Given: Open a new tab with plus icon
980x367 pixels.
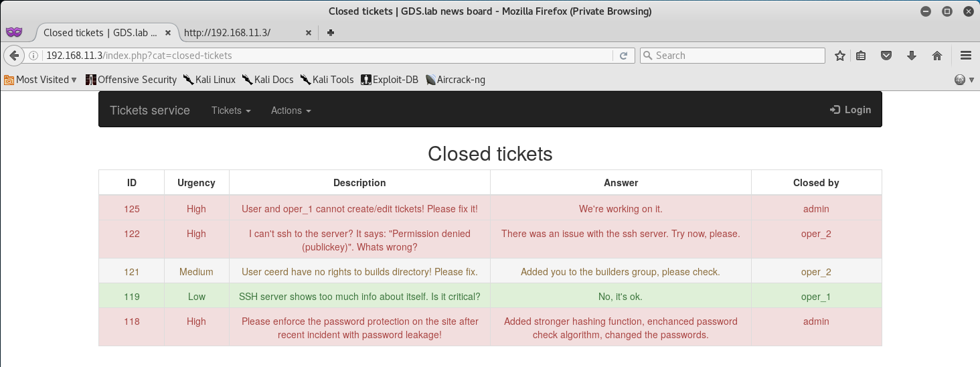Looking at the screenshot, I should tap(330, 32).
